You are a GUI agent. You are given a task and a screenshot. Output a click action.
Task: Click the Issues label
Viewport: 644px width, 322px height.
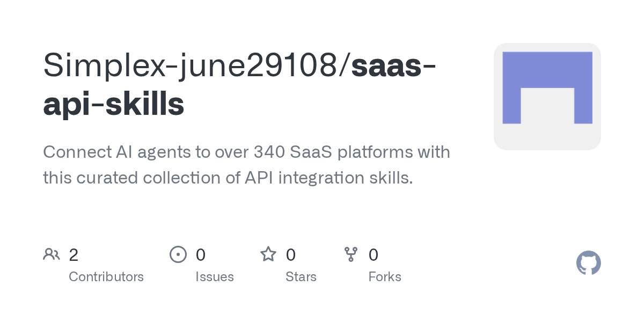215,277
